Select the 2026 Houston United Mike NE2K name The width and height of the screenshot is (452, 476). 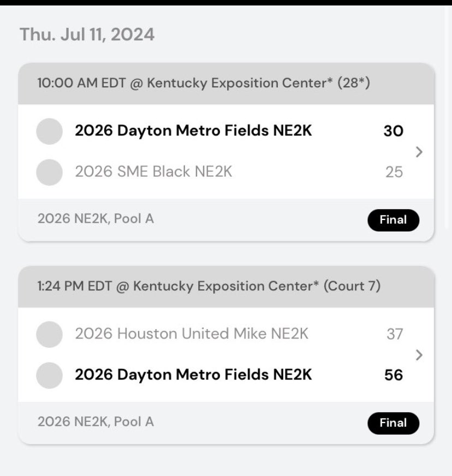pyautogui.click(x=191, y=334)
